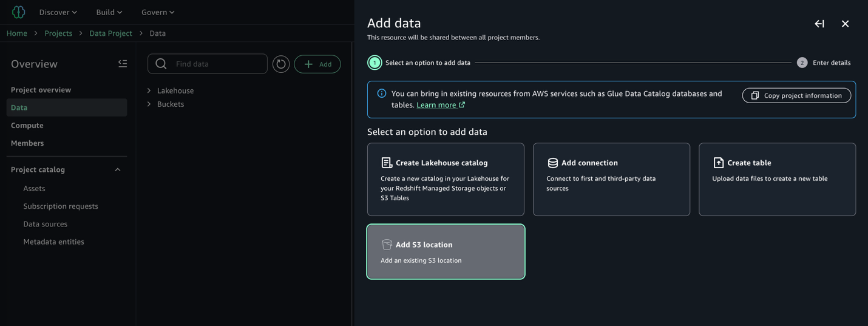Open Compute in the sidebar
The height and width of the screenshot is (326, 868).
(x=27, y=126)
